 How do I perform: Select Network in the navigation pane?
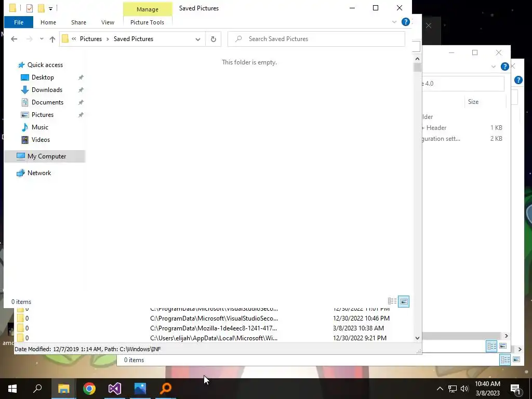pyautogui.click(x=39, y=173)
